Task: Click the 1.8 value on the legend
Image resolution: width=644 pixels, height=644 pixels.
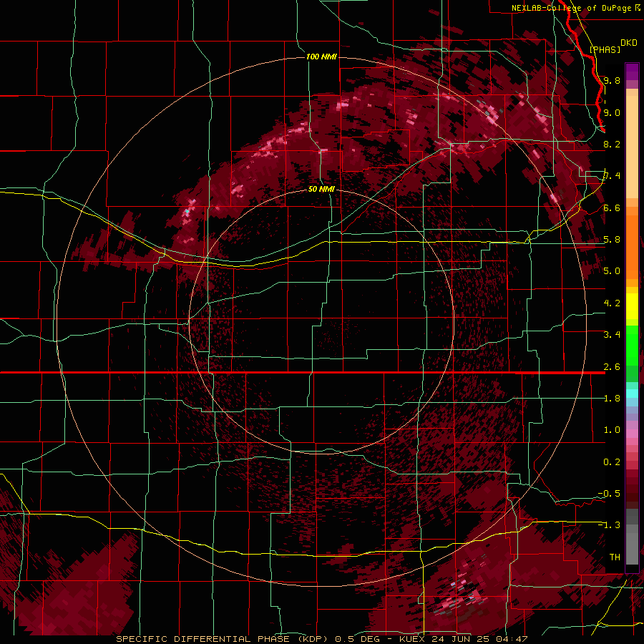Action: pyautogui.click(x=612, y=399)
